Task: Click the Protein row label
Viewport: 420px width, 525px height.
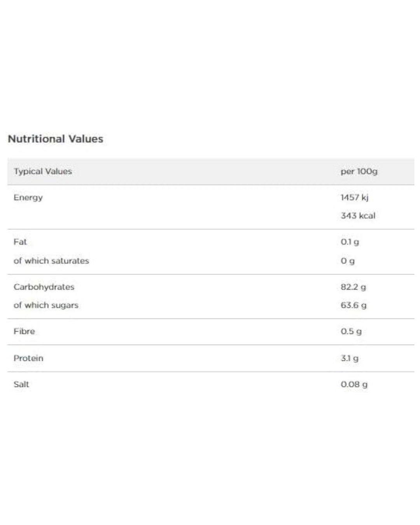Action: tap(28, 358)
